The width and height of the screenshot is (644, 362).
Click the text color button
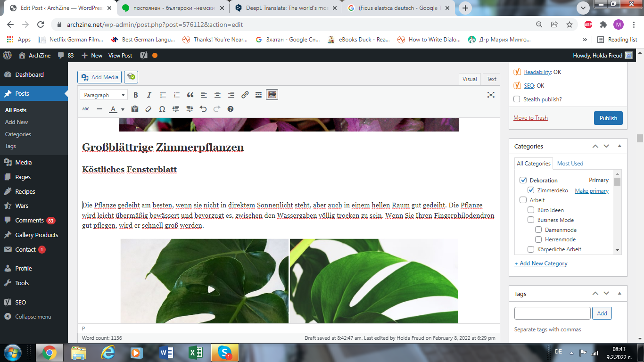tap(113, 109)
